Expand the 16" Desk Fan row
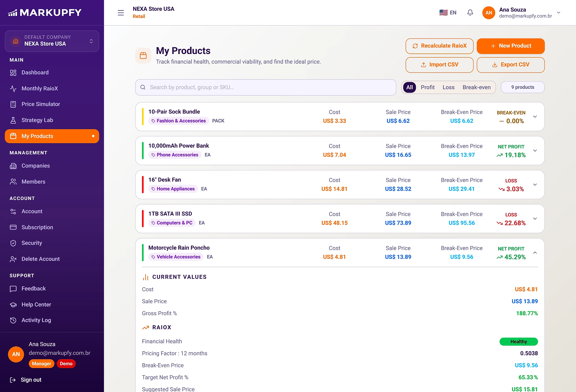 click(x=535, y=185)
